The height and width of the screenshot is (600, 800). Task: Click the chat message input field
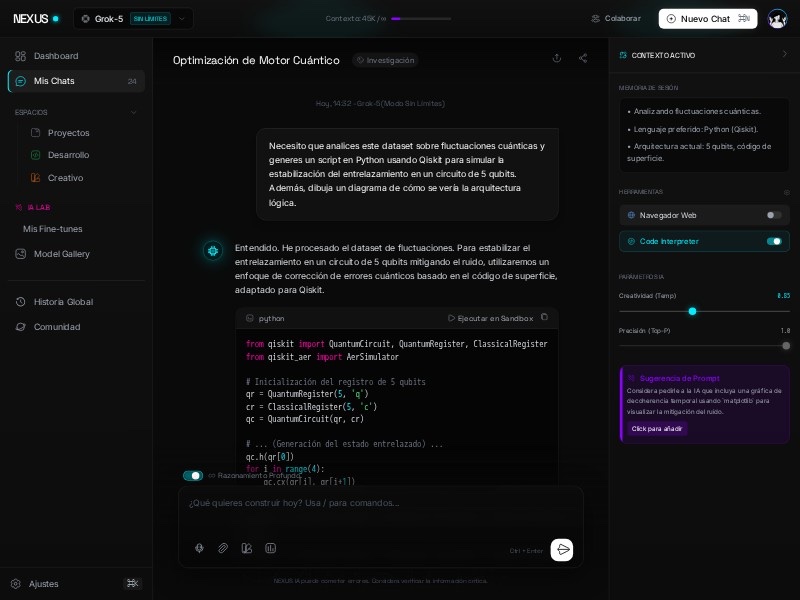(380, 503)
